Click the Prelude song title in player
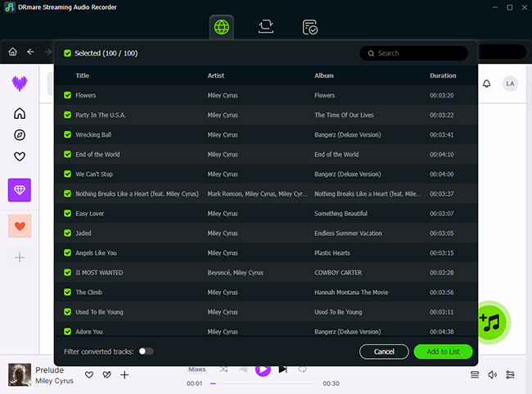This screenshot has height=394, width=532. [50, 370]
